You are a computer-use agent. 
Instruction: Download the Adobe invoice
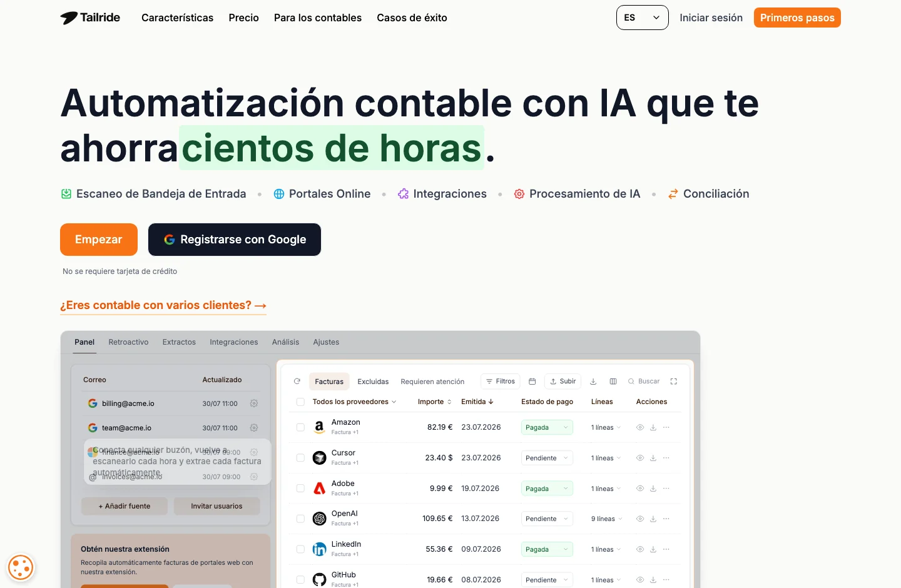click(653, 489)
